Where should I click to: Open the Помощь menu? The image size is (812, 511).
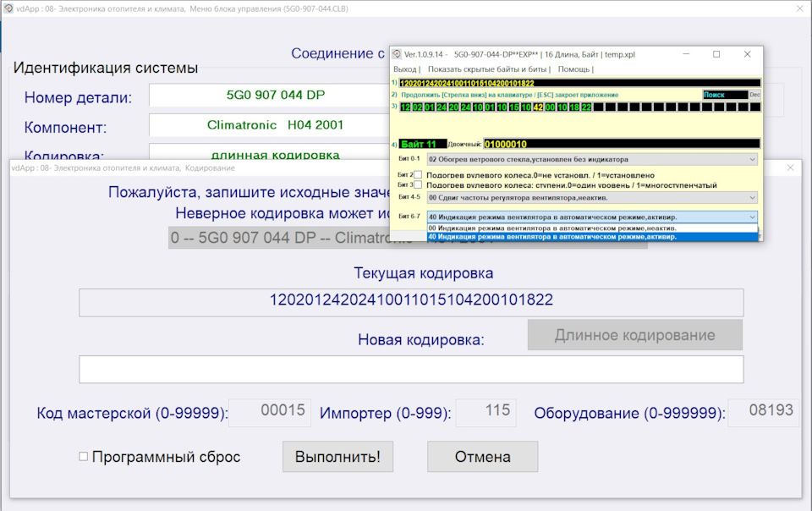tap(575, 69)
